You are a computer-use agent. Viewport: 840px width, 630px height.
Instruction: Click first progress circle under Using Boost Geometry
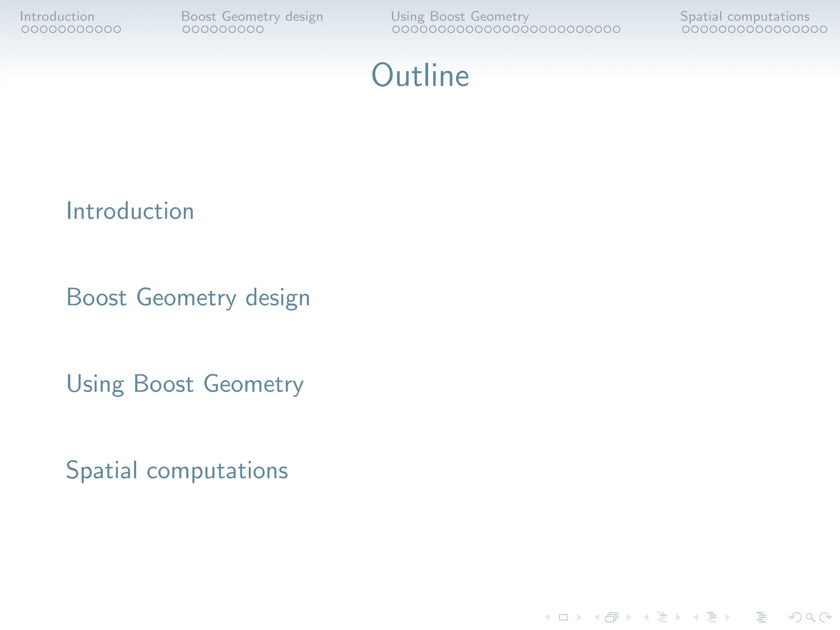coord(396,30)
